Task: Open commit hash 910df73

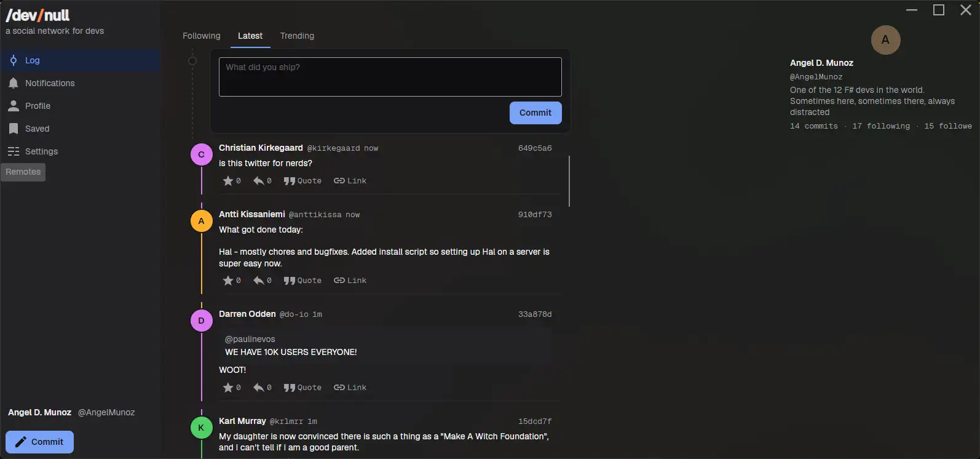Action: pos(535,215)
